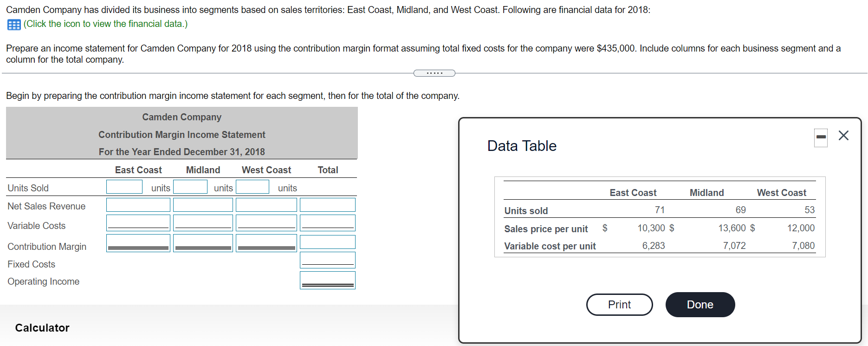The height and width of the screenshot is (346, 868).
Task: Expand the dotted divider handle
Action: pos(434,73)
